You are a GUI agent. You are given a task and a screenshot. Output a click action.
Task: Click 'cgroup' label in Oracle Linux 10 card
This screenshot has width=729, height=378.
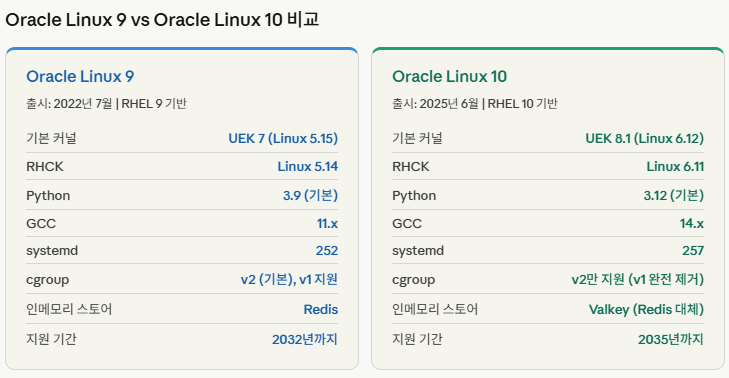point(413,280)
